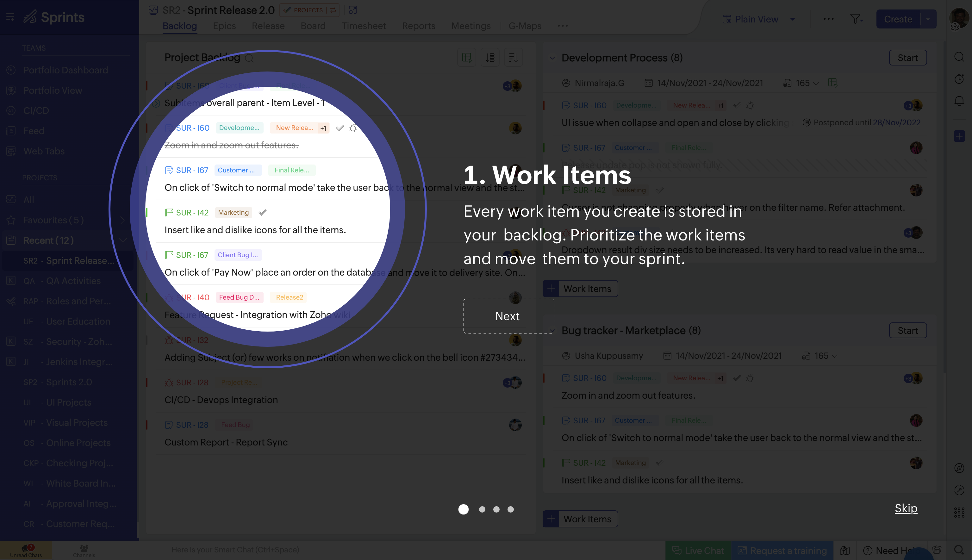972x560 pixels.
Task: Open the filter icon near Create button
Action: (856, 19)
